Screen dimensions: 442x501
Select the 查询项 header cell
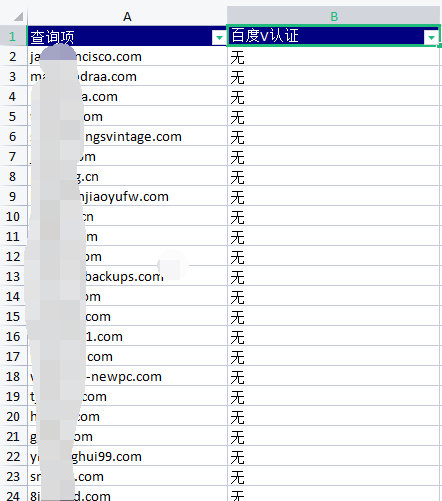127,36
